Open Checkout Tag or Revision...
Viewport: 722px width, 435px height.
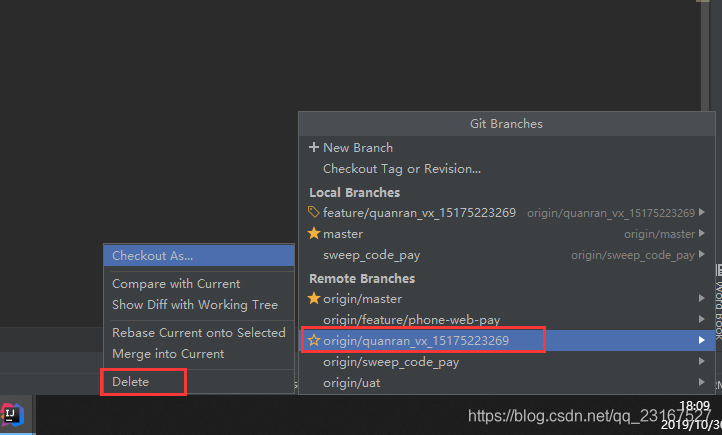coord(507,169)
